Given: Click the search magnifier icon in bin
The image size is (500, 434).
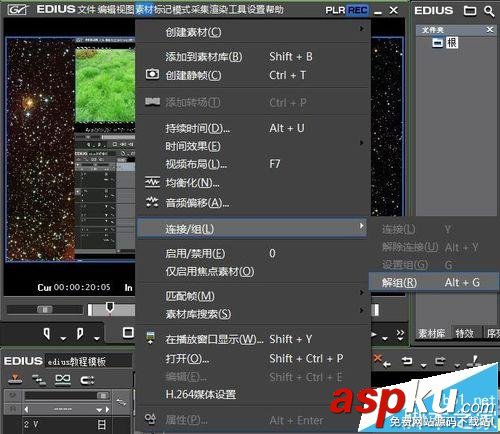Looking at the screenshot, I should pyautogui.click(x=489, y=11).
